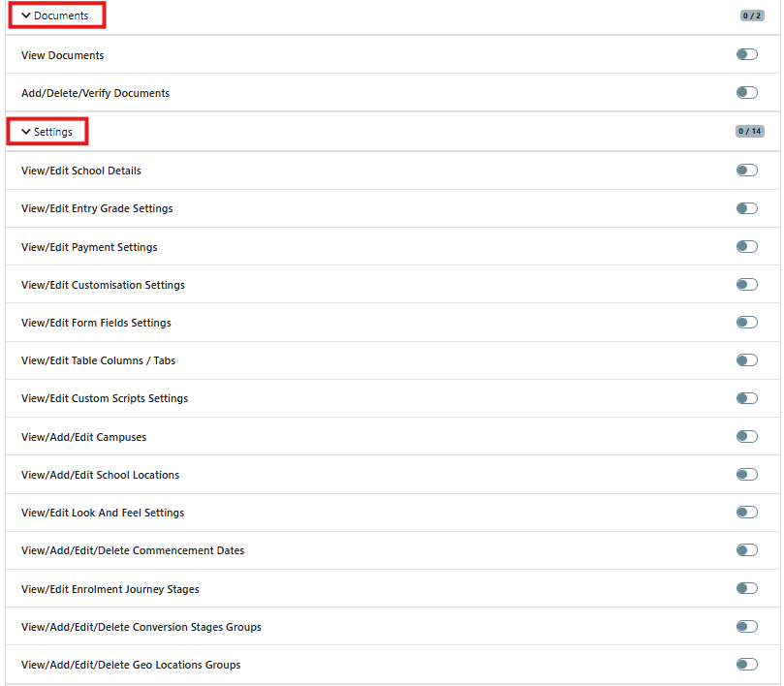Switch on View/Add/Edit/Delete Commencement Dates
Viewport: 784px width, 686px height.
[746, 550]
